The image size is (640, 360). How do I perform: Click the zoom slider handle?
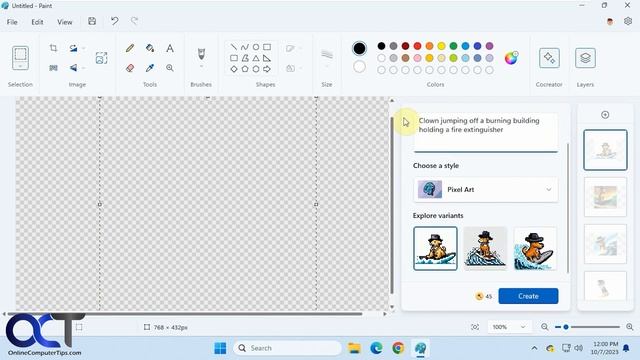tap(566, 327)
